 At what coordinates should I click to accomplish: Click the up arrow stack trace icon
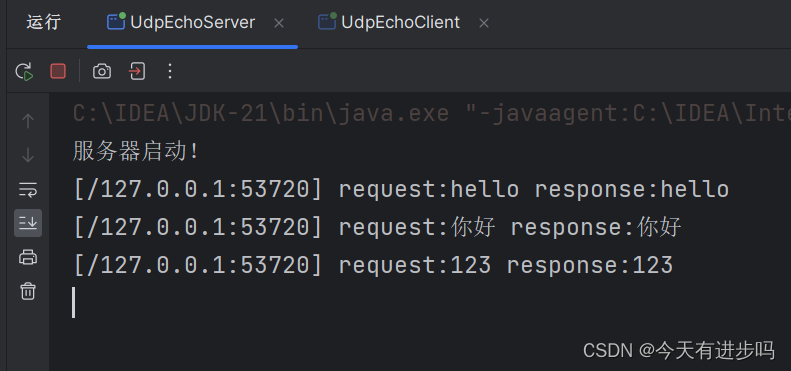(28, 121)
